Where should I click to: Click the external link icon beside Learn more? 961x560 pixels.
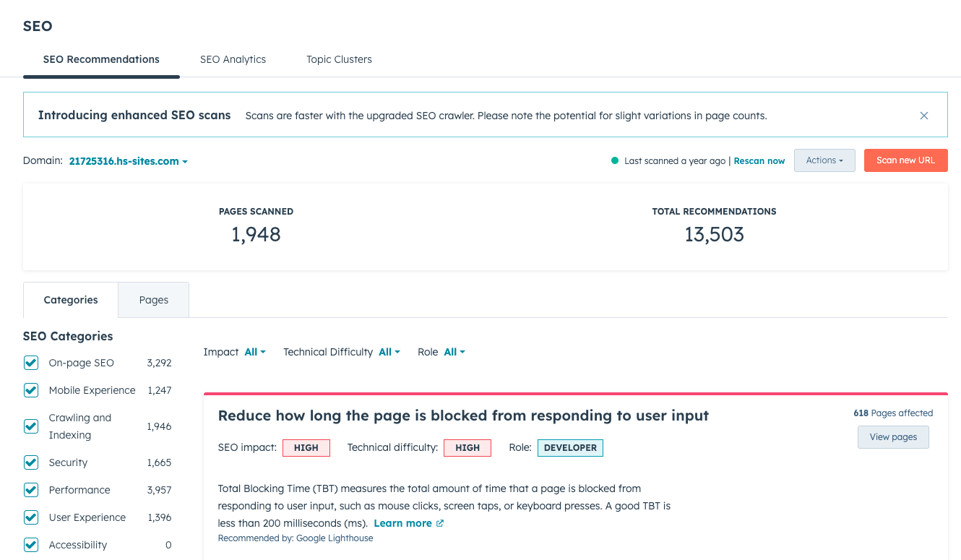440,523
